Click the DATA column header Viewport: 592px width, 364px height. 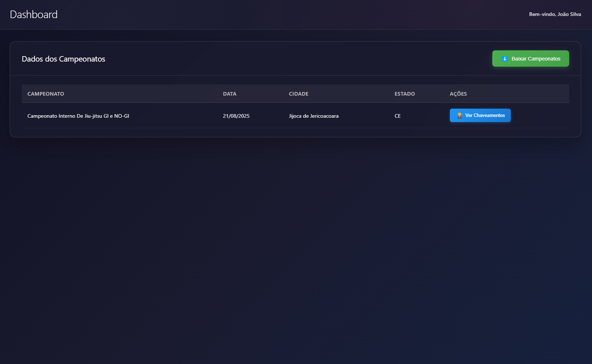click(229, 94)
